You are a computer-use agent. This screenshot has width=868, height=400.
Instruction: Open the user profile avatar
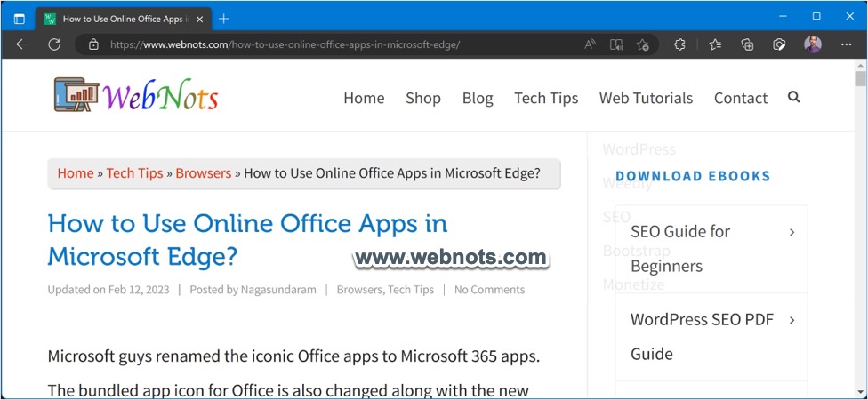pos(813,44)
